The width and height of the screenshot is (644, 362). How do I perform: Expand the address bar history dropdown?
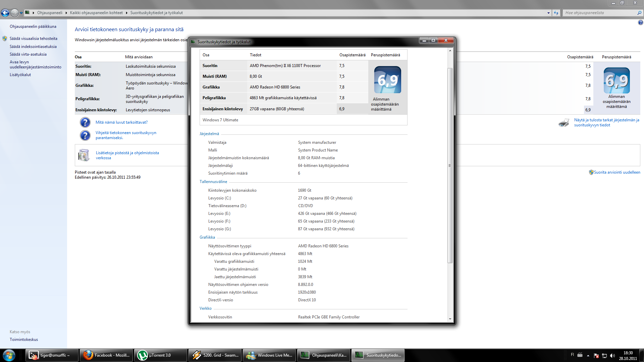[x=548, y=13]
